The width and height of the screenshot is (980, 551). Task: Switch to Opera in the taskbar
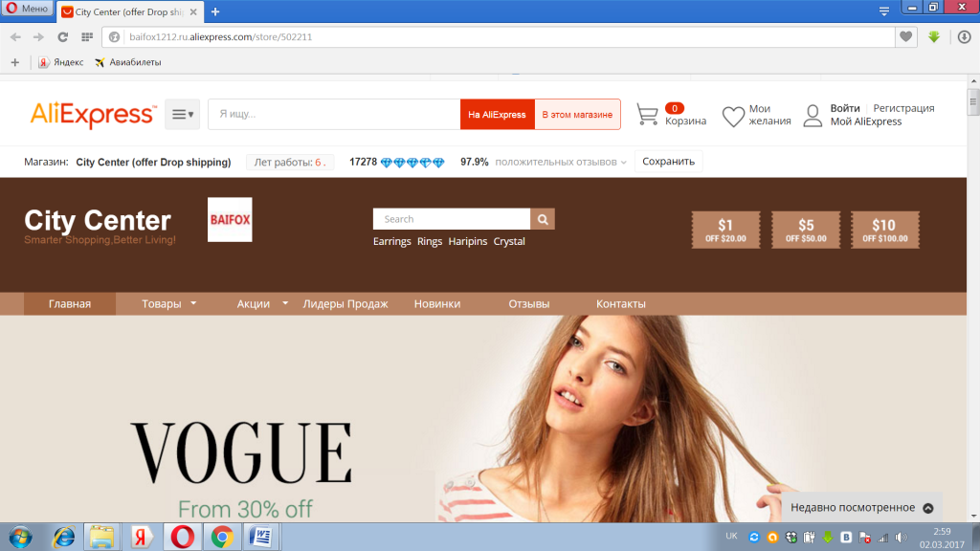[x=182, y=537]
